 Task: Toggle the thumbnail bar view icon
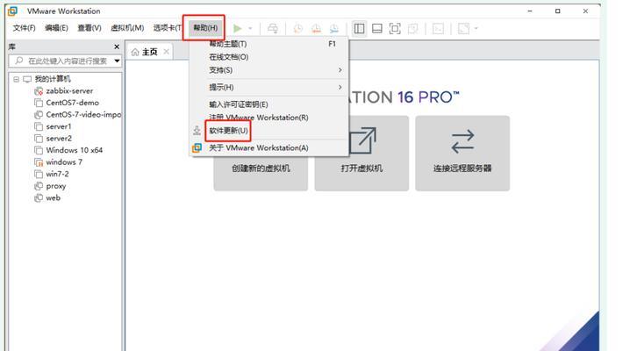377,28
